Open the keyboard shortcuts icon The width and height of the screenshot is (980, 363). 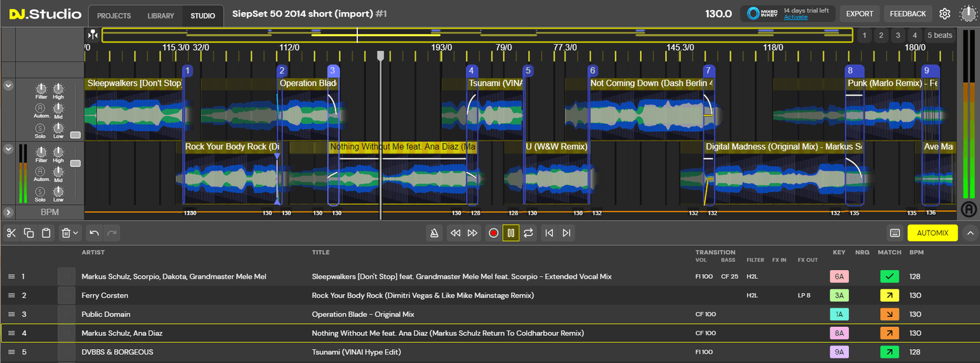(895, 233)
